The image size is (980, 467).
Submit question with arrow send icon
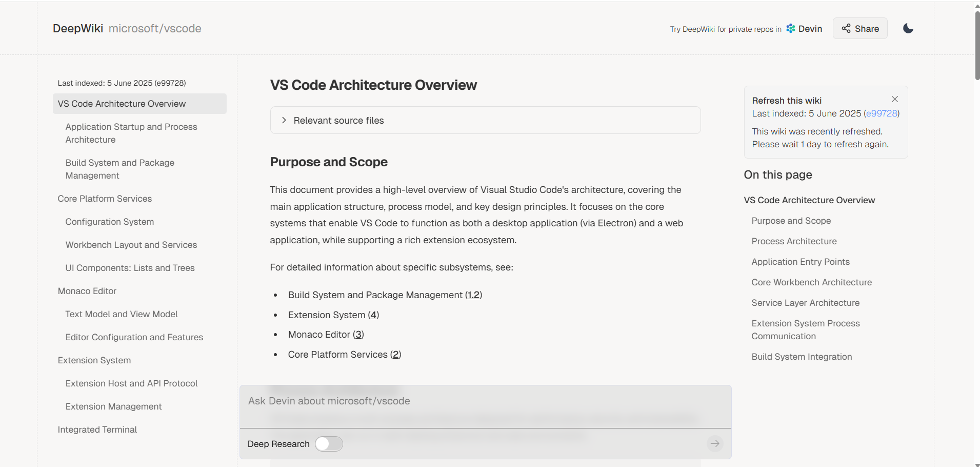coord(714,443)
